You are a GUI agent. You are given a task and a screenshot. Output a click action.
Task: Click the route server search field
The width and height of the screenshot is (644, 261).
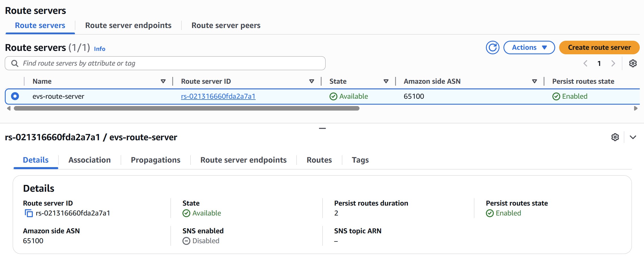click(x=164, y=63)
